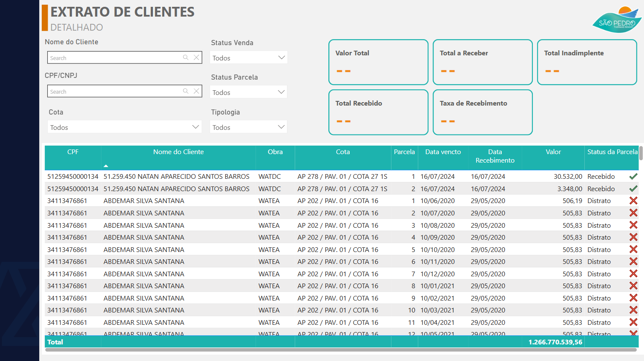Viewport: 644px width, 361px height.
Task: Click total value 1.266.770.539,56
Action: pos(555,342)
